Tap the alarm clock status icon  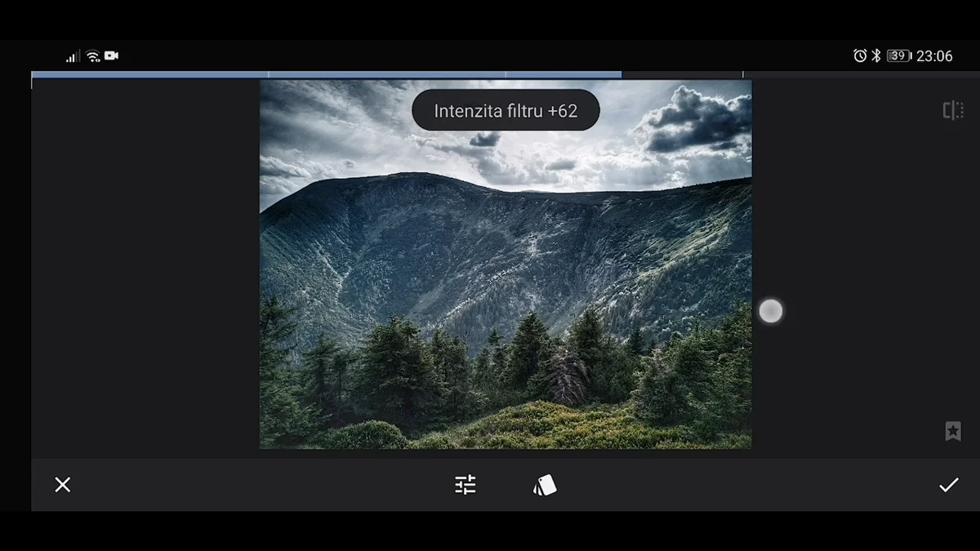(x=860, y=56)
